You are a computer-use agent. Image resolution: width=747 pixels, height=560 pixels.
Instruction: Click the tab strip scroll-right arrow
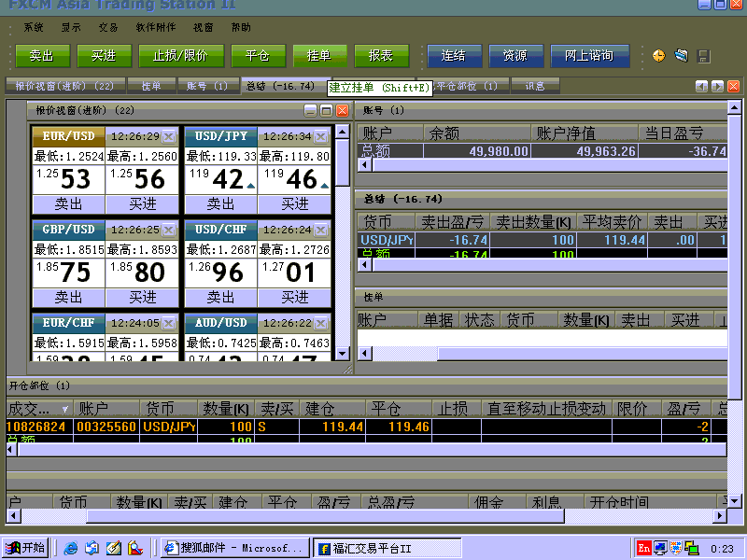pyautogui.click(x=717, y=86)
